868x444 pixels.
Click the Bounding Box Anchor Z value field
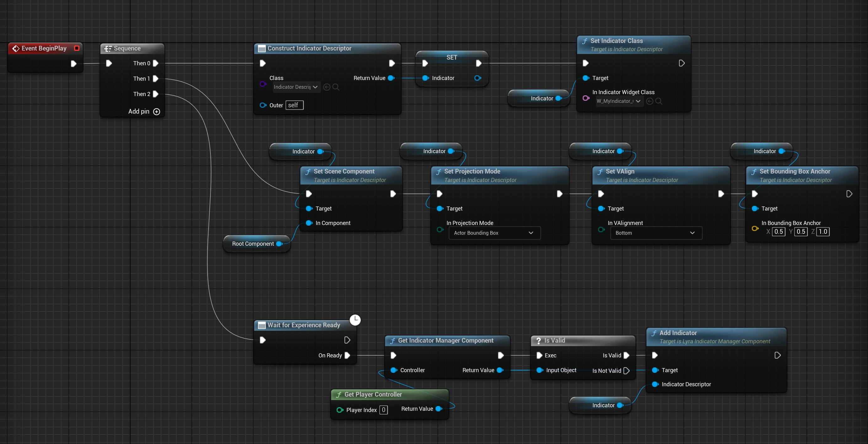[x=822, y=232]
